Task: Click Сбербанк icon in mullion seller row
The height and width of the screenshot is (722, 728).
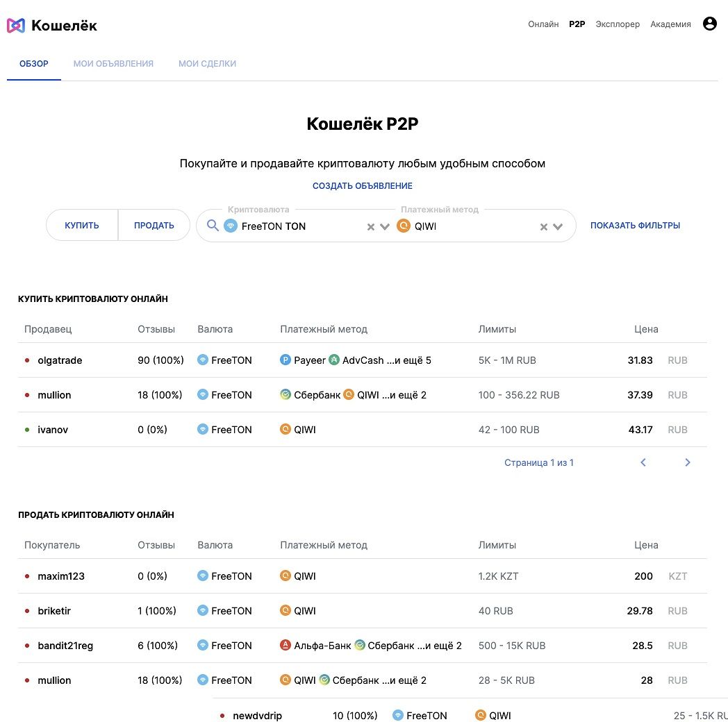Action: click(x=286, y=394)
